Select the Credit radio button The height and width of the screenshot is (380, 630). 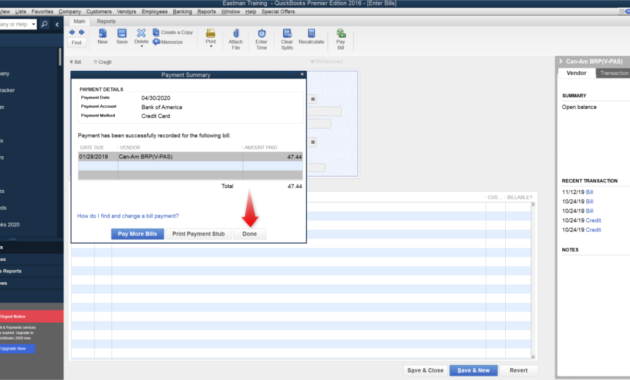(96, 62)
